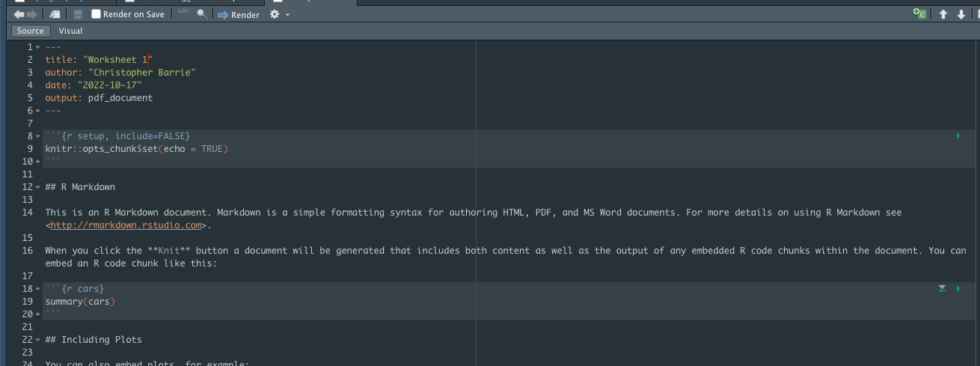Place cursor in title "Worksheet 1"
Image resolution: width=980 pixels, height=366 pixels.
tap(117, 60)
